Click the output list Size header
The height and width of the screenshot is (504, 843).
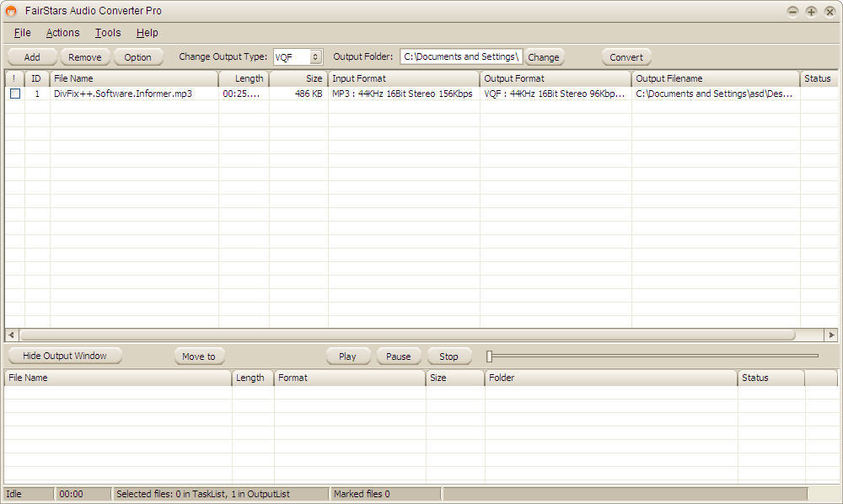(x=455, y=378)
